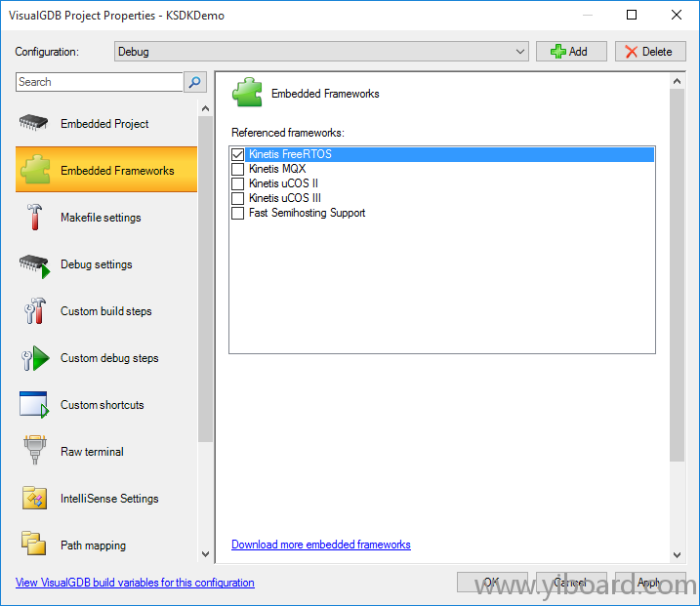This screenshot has height=606, width=700.
Task: Click the green puzzle icon in the sidebar
Action: coord(35,170)
